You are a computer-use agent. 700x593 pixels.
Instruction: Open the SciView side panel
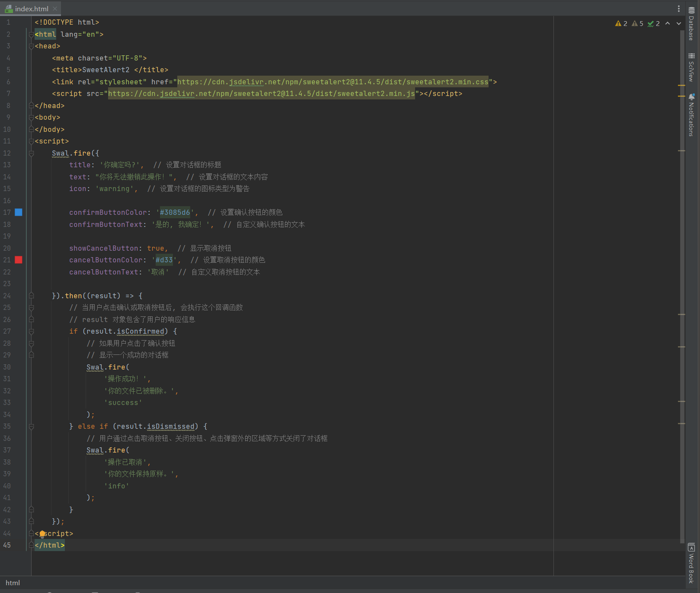(x=691, y=67)
